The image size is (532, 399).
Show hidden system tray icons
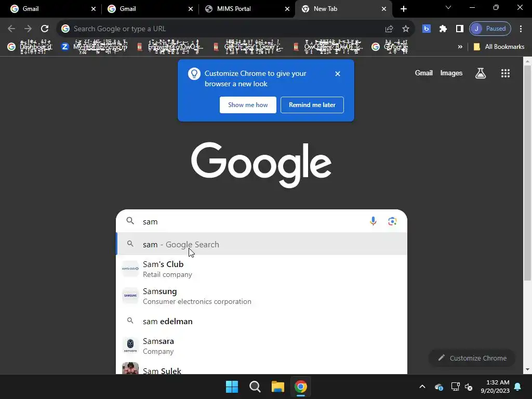(x=422, y=387)
